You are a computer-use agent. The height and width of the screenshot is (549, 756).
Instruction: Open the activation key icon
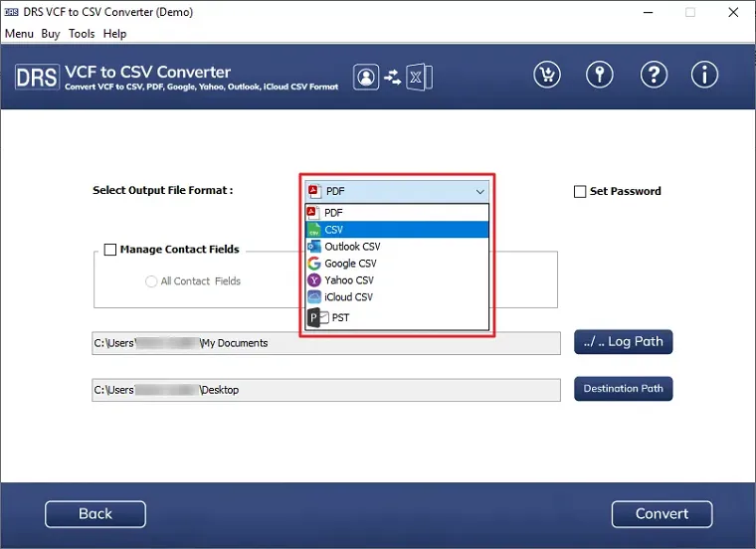(599, 75)
